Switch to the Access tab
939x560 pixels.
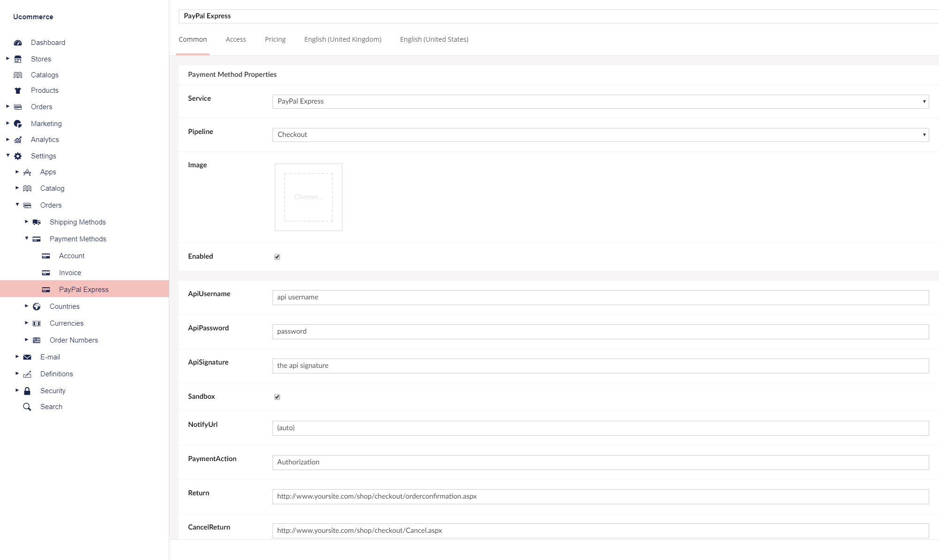point(235,39)
